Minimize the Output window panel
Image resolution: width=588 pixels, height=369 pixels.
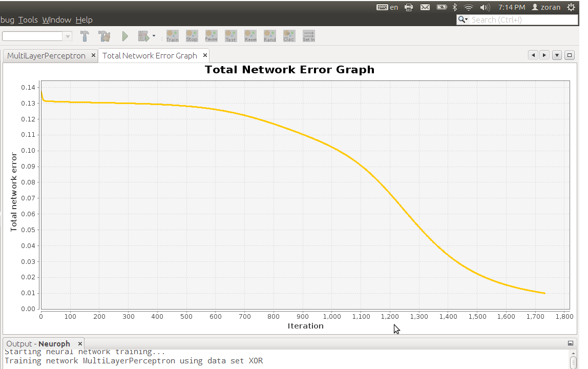pyautogui.click(x=571, y=343)
